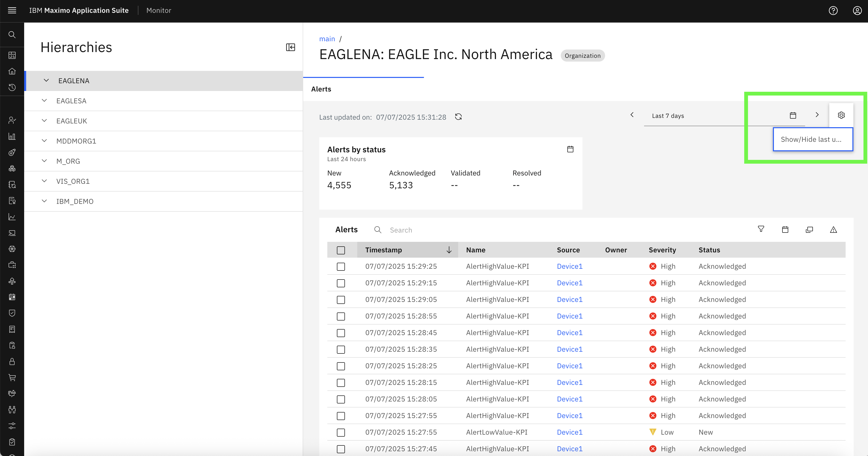Click the warning triangle icon in Alerts toolbar
Image resolution: width=868 pixels, height=456 pixels.
(x=833, y=230)
